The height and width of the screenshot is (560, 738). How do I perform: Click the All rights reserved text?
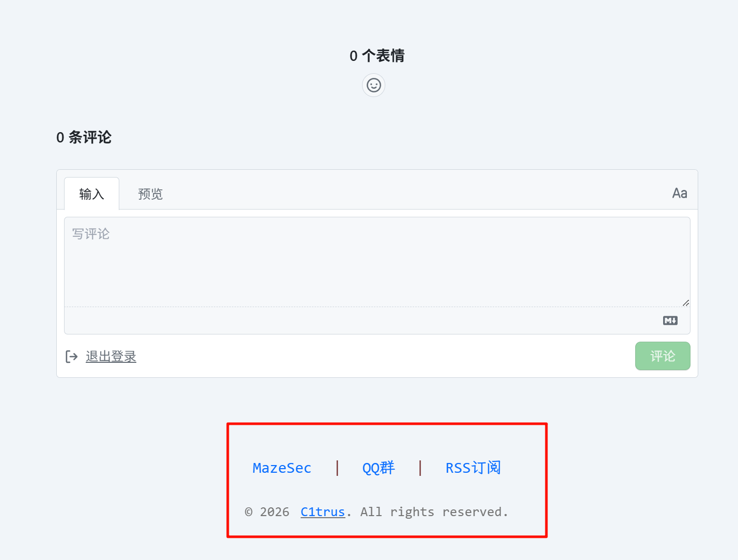tap(434, 512)
